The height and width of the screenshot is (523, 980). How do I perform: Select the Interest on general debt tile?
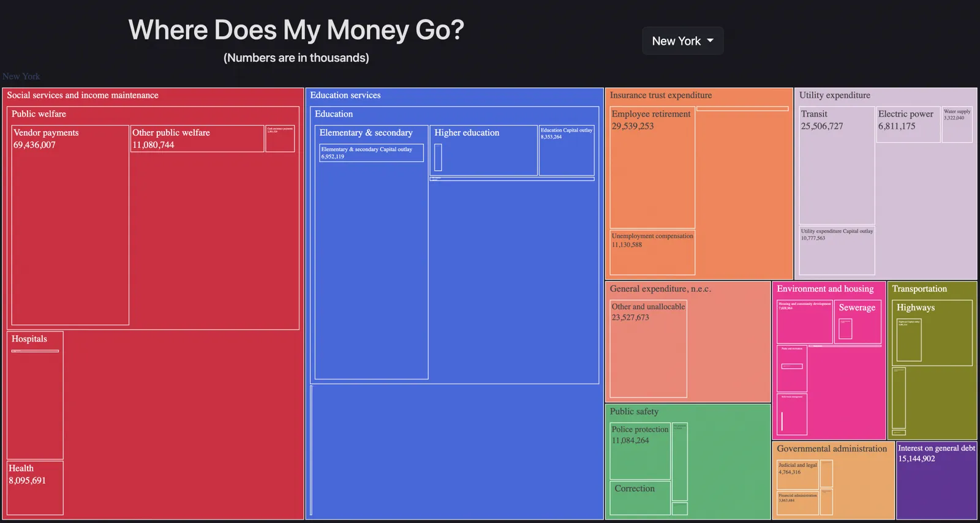tap(937, 481)
